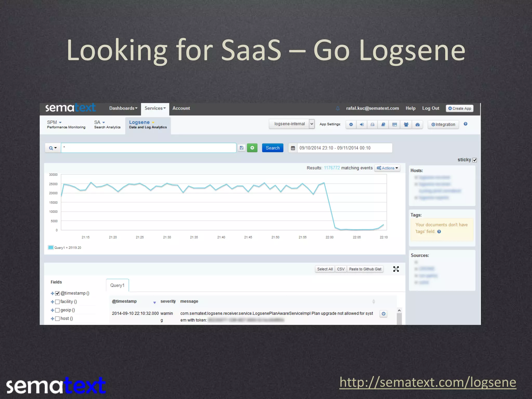This screenshot has height=399, width=532.
Task: Click the fullscreen expand icon on results table
Action: click(x=396, y=269)
